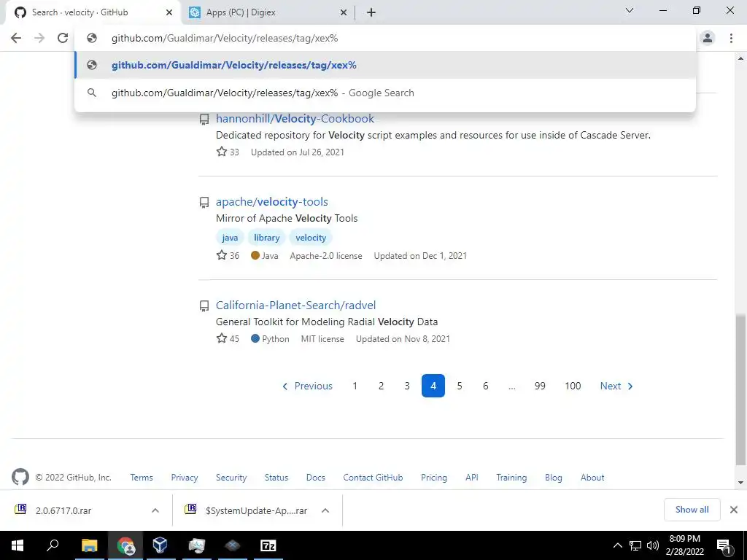Open taskbar search magnifier
Screen dimensions: 747x560
[x=53, y=545]
